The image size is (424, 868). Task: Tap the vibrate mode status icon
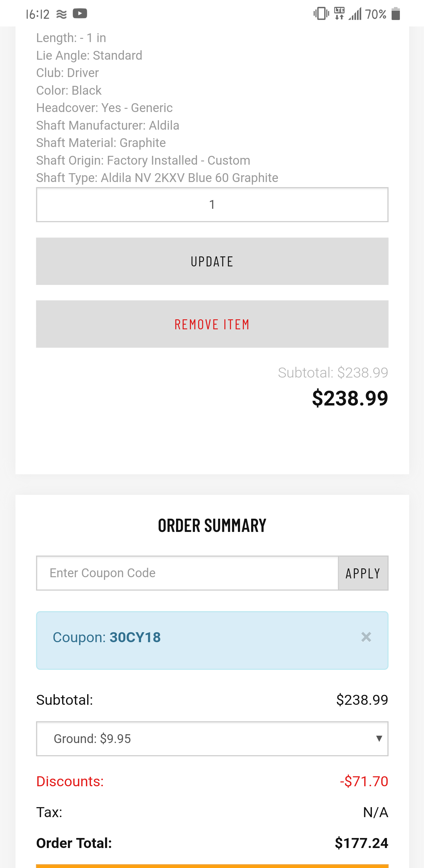[321, 14]
